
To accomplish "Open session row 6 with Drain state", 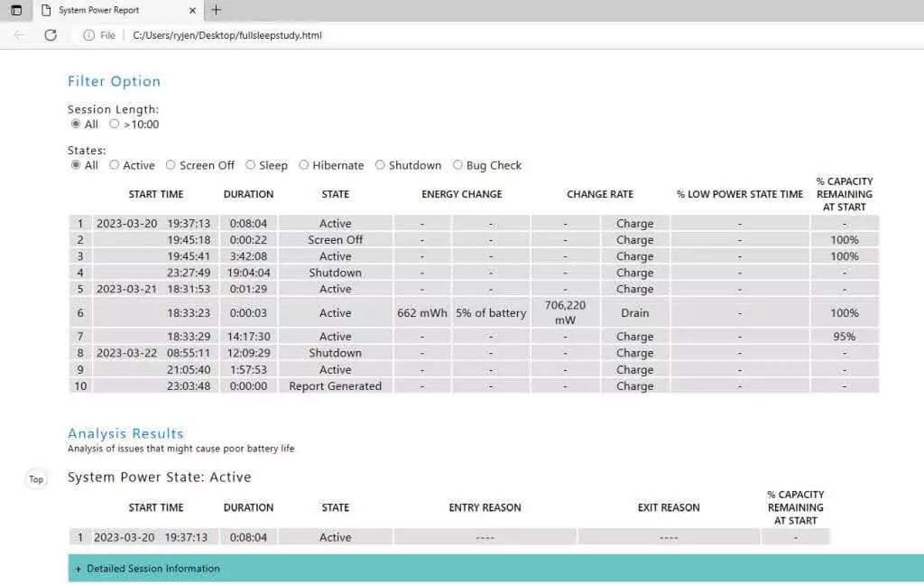I will tap(474, 313).
